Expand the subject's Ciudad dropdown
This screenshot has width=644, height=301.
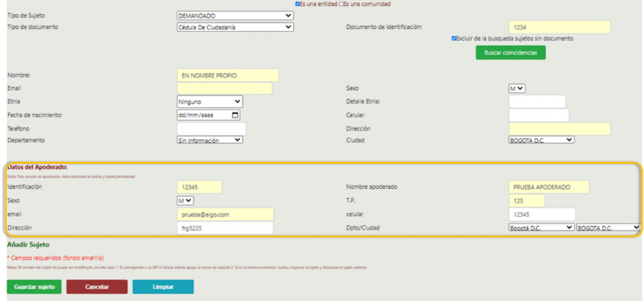tap(541, 140)
